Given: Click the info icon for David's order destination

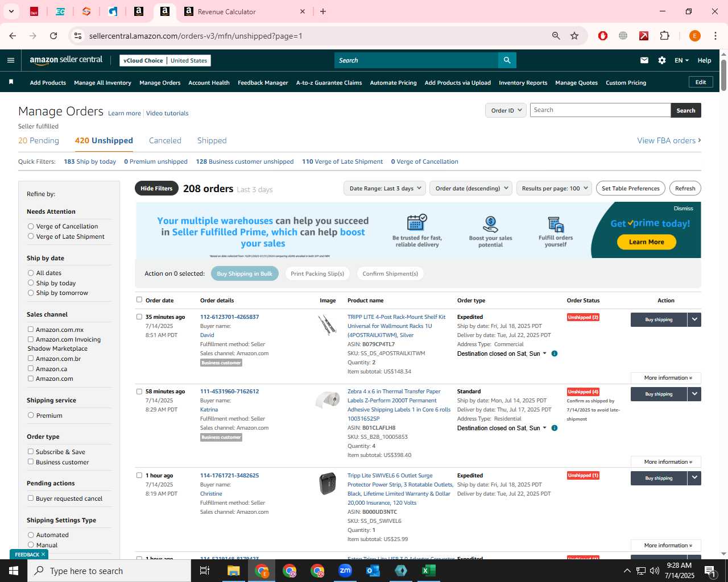Looking at the screenshot, I should click(x=555, y=354).
